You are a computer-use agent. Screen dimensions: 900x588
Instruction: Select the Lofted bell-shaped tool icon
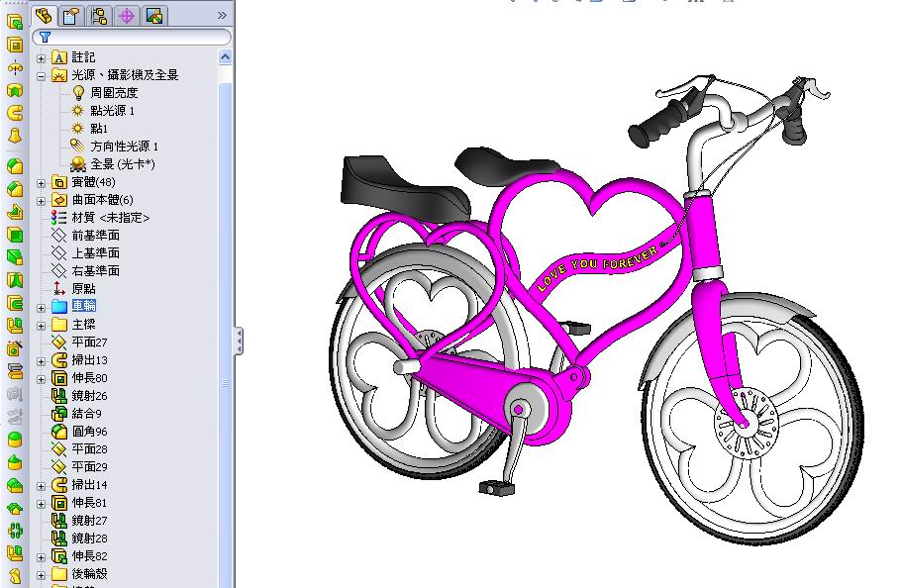point(15,136)
